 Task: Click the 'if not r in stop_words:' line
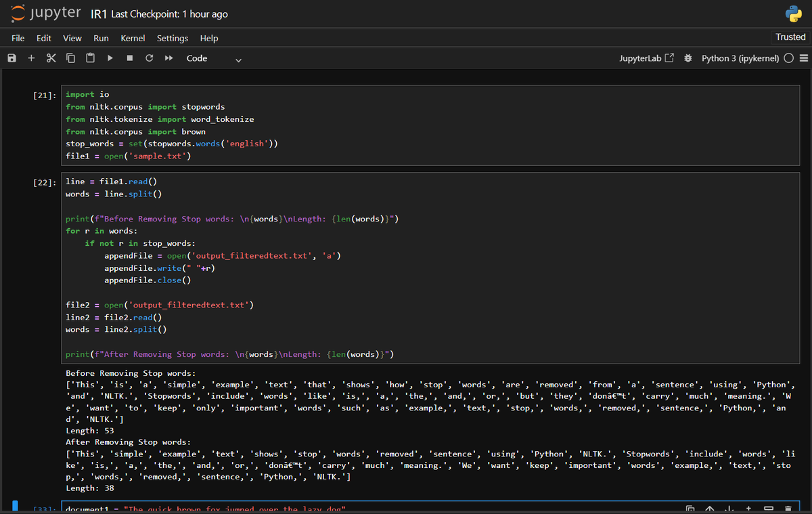(x=141, y=243)
